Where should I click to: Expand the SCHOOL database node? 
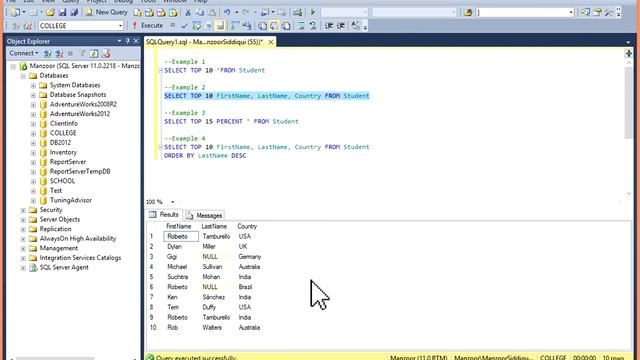33,181
